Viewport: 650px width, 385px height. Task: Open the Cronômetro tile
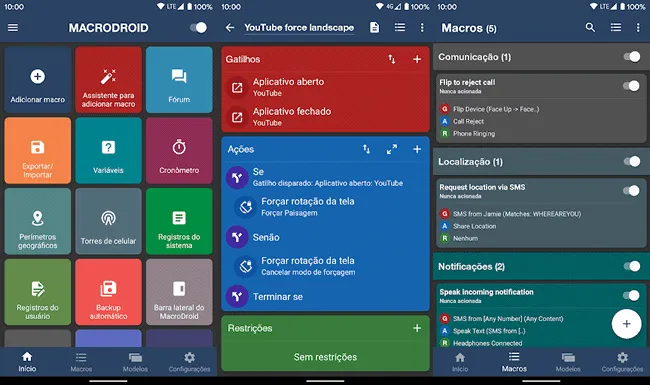179,150
